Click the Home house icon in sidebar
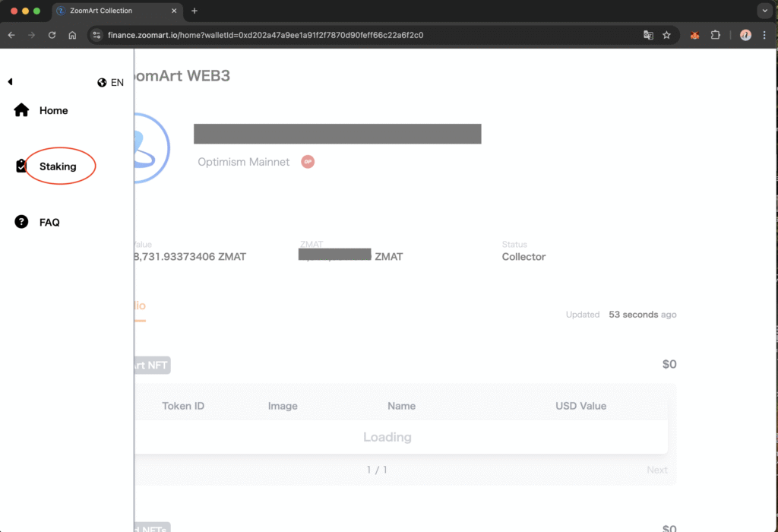 [x=22, y=110]
